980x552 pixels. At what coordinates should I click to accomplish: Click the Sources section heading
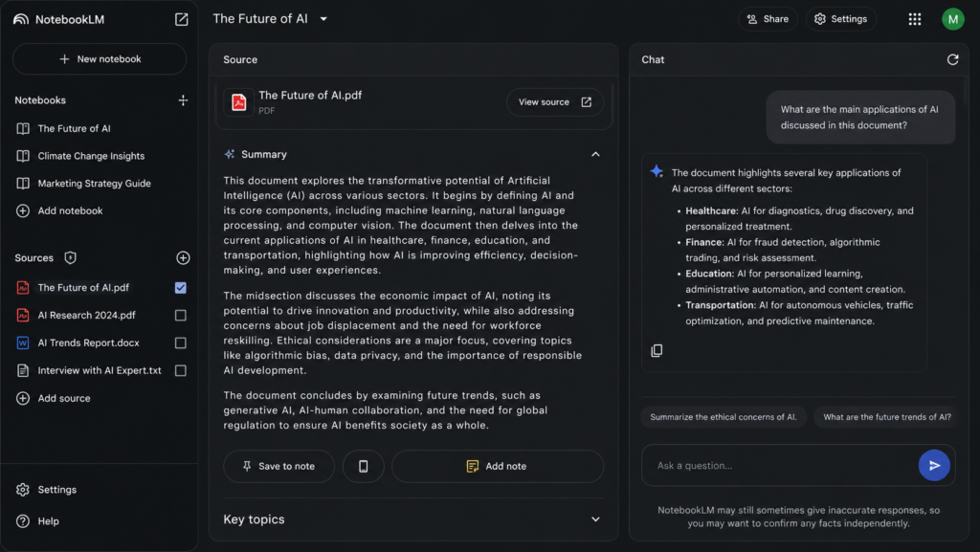point(33,257)
